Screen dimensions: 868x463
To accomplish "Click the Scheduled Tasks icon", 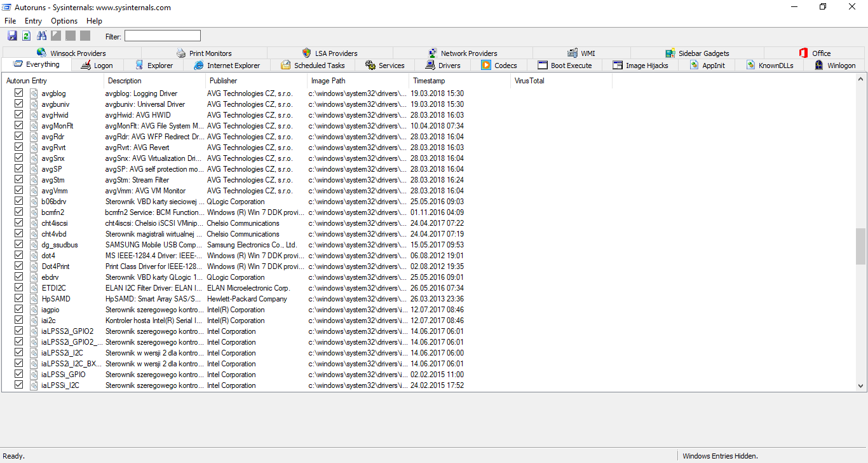I will [x=286, y=65].
